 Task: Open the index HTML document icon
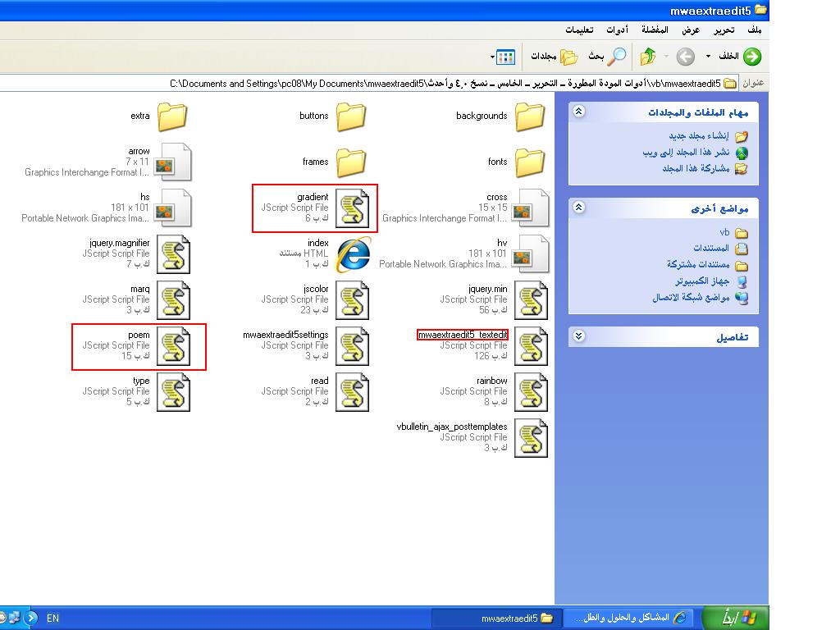click(353, 254)
